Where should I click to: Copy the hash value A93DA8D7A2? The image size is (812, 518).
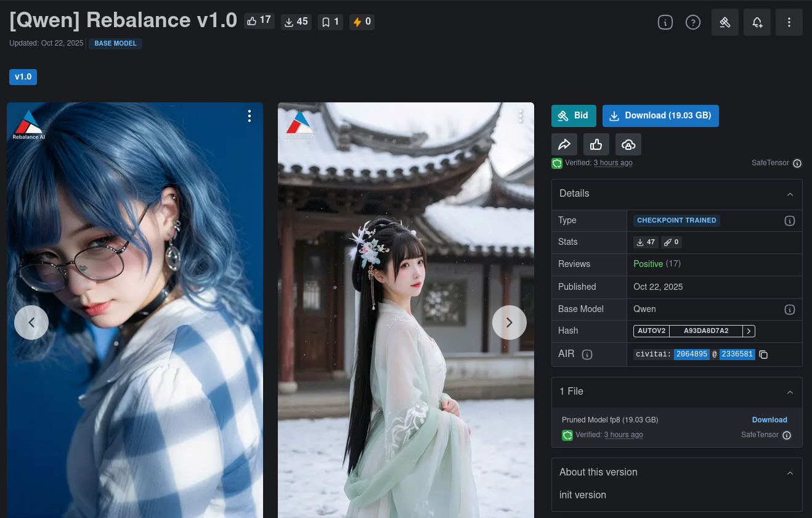[x=706, y=331]
